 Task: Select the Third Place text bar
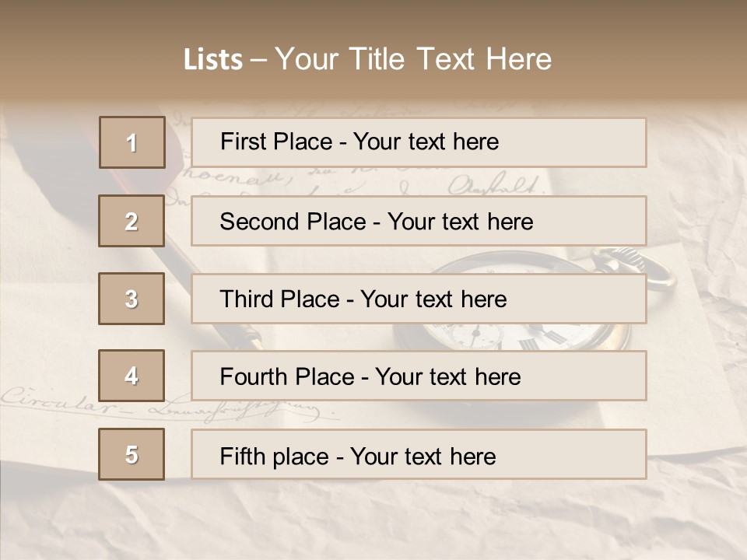pyautogui.click(x=419, y=299)
